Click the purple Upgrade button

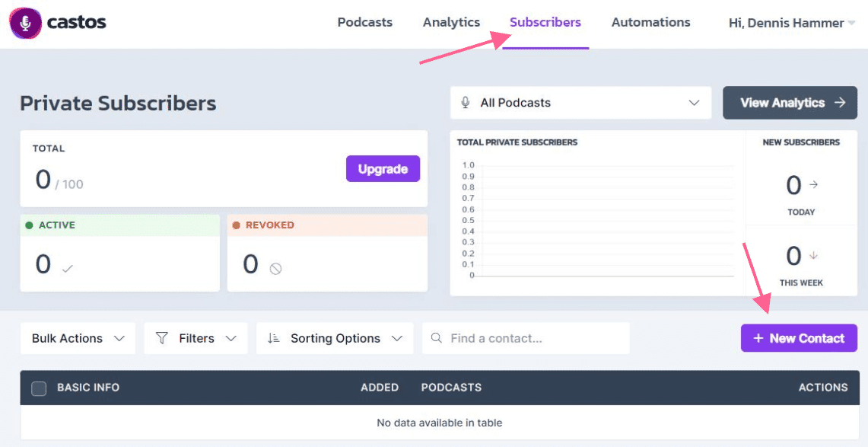click(x=383, y=169)
